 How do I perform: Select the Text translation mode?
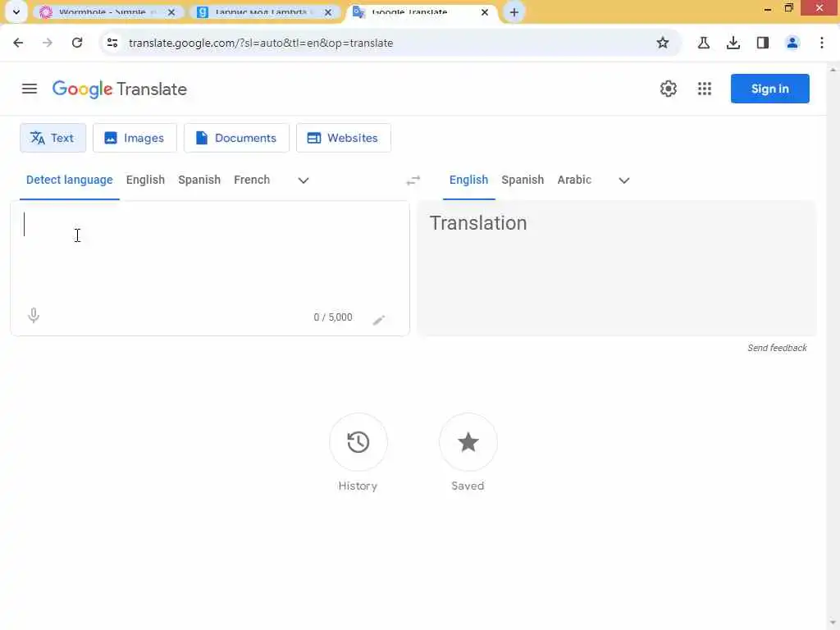pyautogui.click(x=52, y=138)
